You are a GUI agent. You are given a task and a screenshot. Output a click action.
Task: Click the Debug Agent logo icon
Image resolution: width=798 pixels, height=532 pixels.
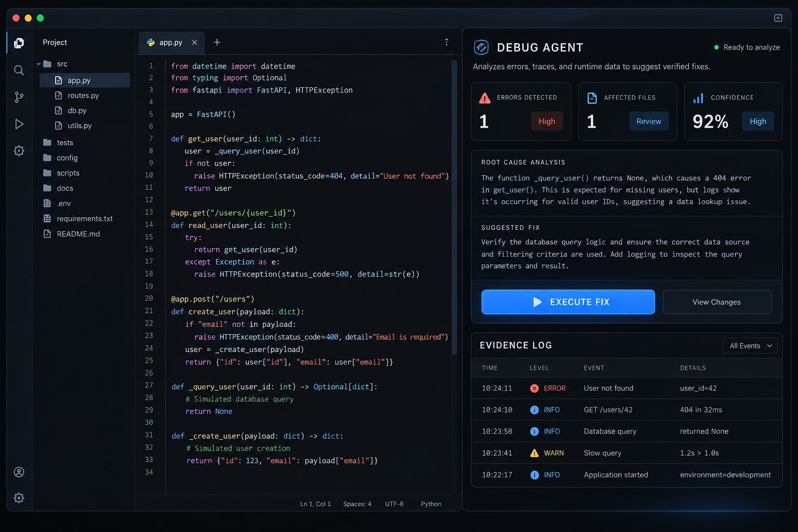(x=481, y=47)
